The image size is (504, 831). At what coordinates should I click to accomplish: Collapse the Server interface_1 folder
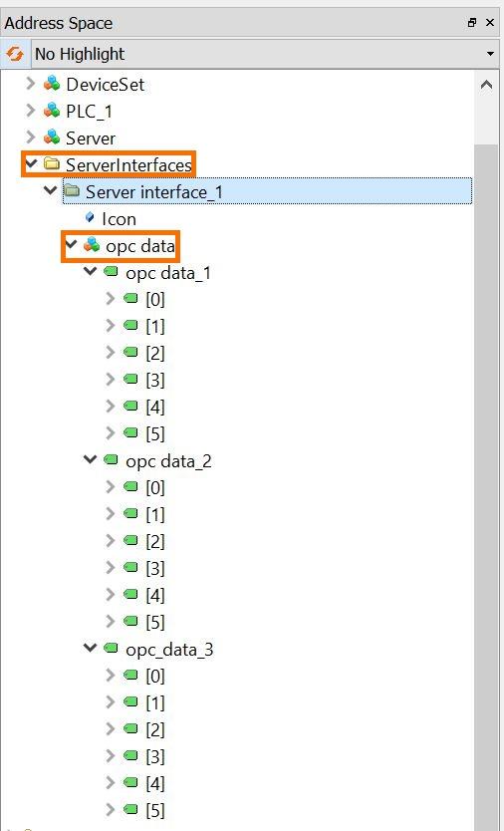[x=51, y=189]
